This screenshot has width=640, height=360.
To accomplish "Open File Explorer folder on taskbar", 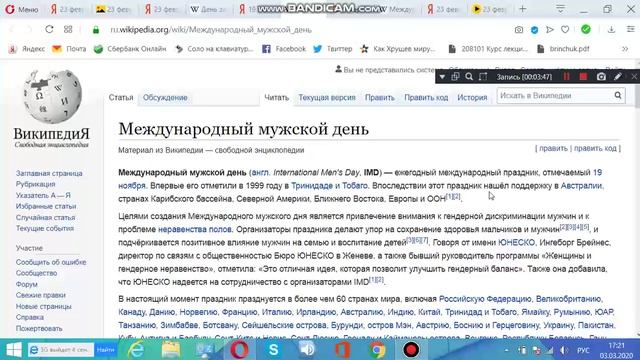I will [x=171, y=350].
